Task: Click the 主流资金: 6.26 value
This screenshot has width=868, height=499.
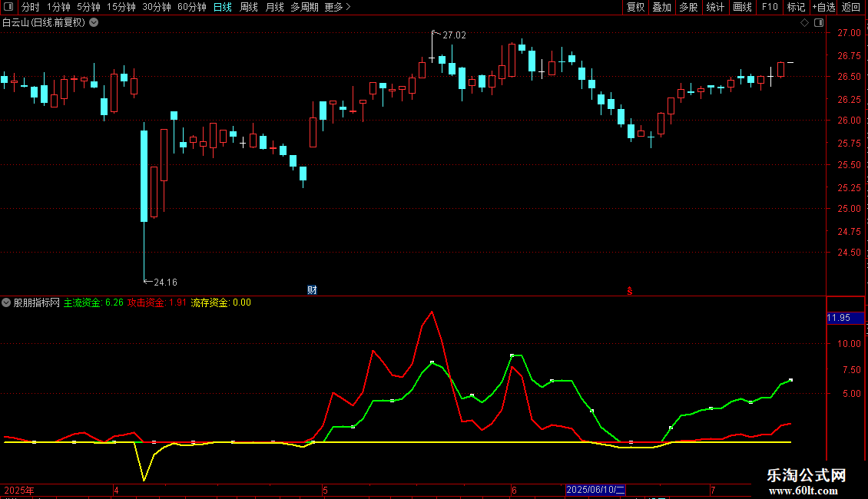Action: pyautogui.click(x=94, y=302)
